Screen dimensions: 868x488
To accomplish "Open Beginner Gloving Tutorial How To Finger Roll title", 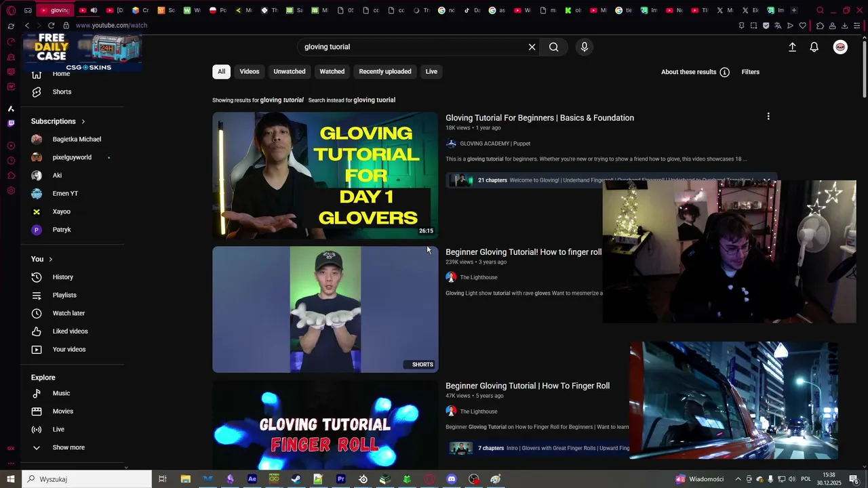I will (x=528, y=386).
